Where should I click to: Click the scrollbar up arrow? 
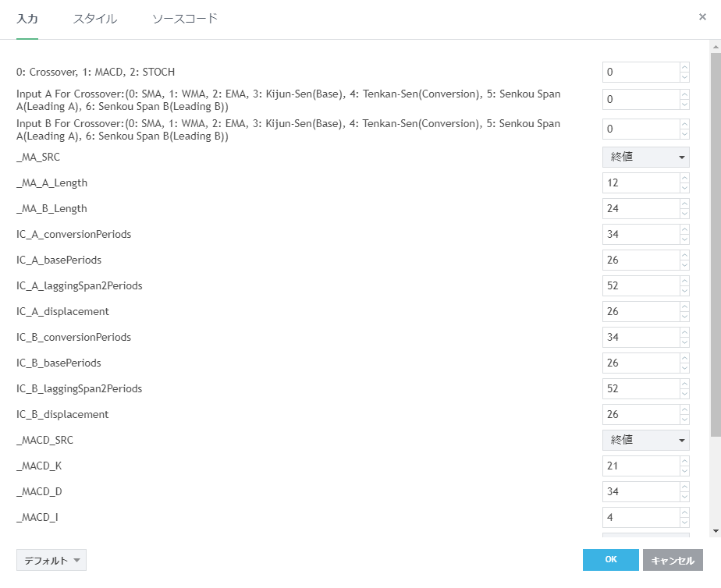pyautogui.click(x=716, y=46)
